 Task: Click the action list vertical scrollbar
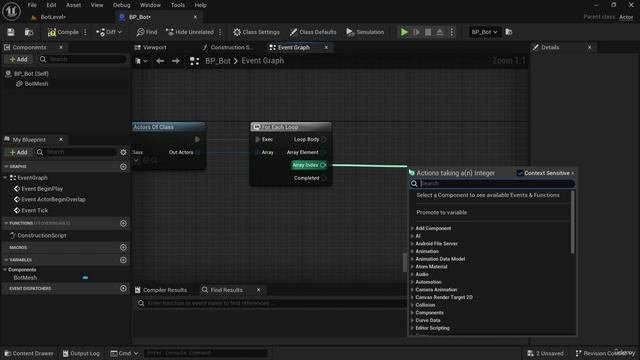(572, 222)
